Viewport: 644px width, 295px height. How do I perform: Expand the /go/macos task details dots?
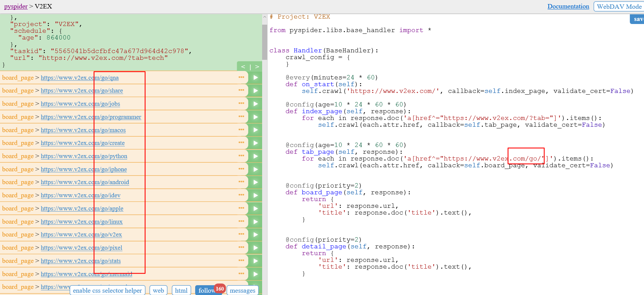[241, 130]
